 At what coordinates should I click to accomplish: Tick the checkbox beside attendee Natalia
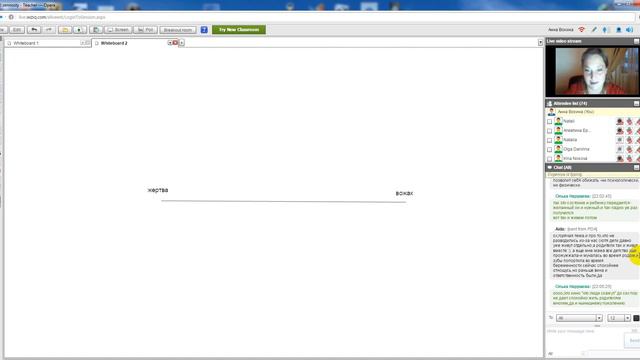[549, 140]
